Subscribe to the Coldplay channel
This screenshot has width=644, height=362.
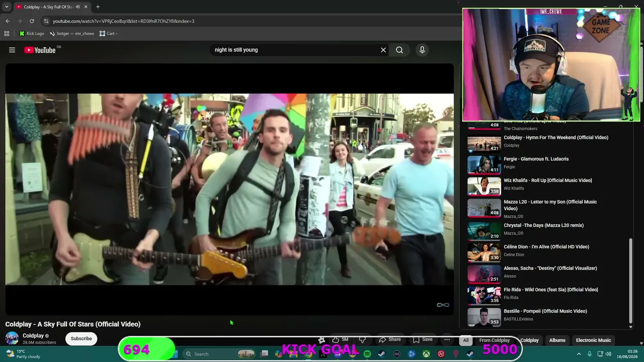click(81, 339)
